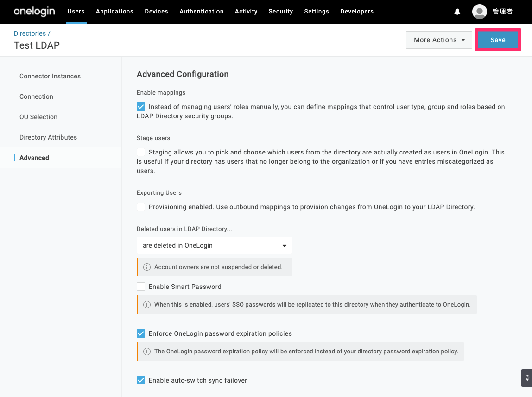
Task: Click the Stage users label
Action: pos(153,138)
